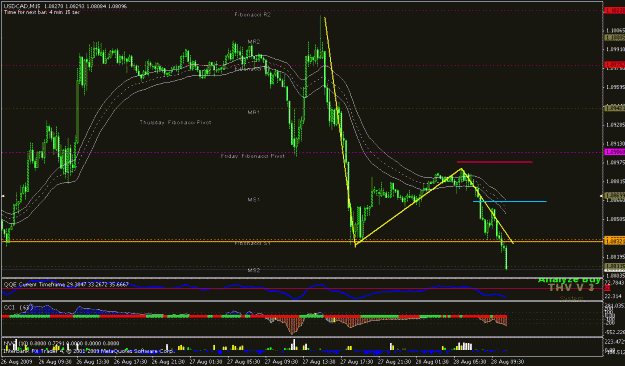
Task: Click the '26 Aug 09:30' time axis label
Action: tap(55, 362)
